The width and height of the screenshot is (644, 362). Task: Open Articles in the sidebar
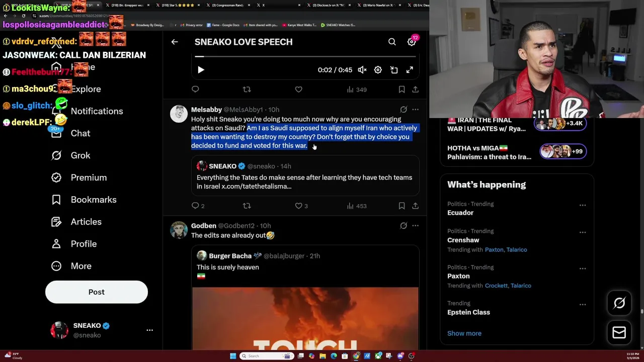click(76, 222)
